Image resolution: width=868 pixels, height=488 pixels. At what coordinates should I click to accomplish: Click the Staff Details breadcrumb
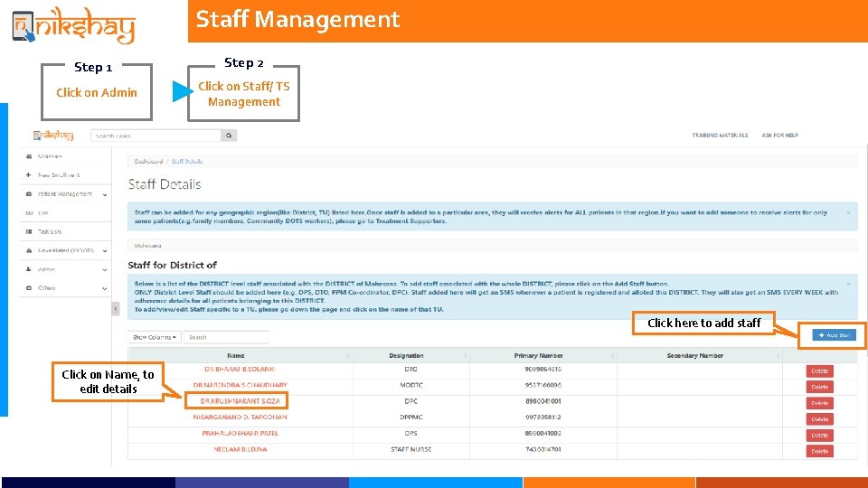pos(186,162)
